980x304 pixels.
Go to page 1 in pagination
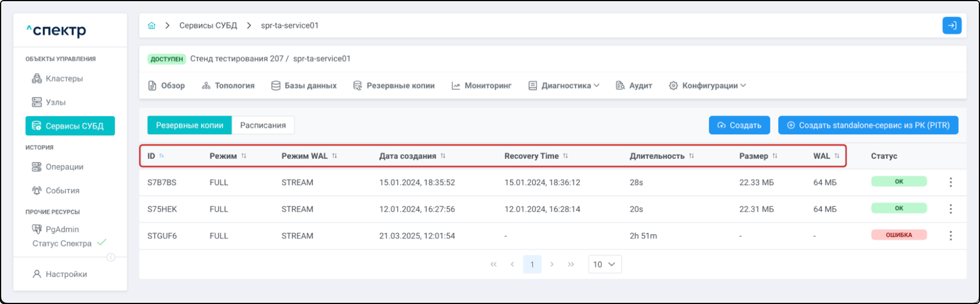coord(531,264)
